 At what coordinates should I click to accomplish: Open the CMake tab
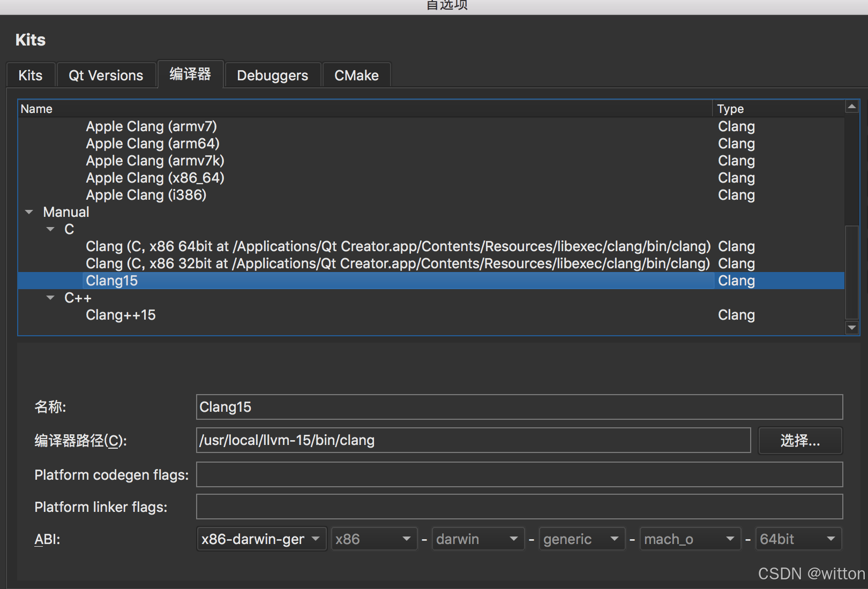(x=356, y=75)
